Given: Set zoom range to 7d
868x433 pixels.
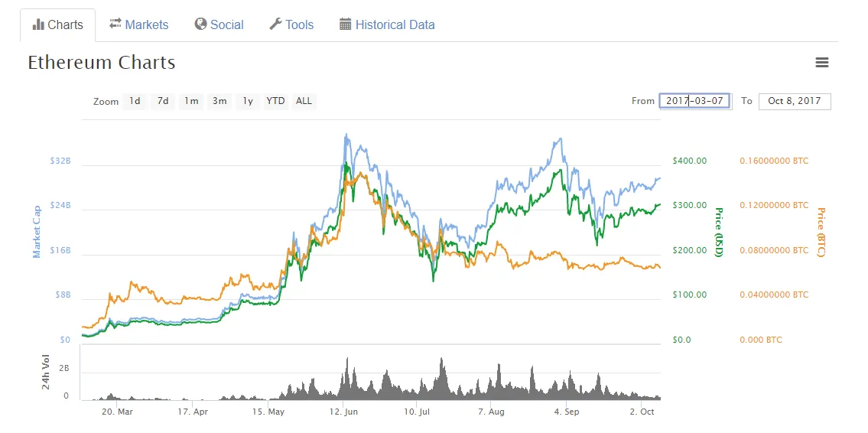Looking at the screenshot, I should 163,101.
